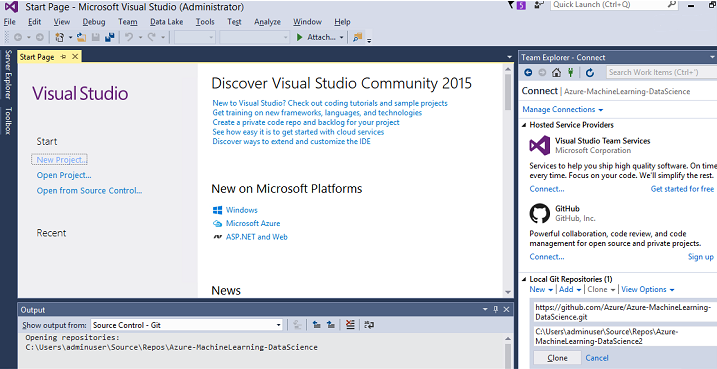Open the Team menu

click(127, 21)
